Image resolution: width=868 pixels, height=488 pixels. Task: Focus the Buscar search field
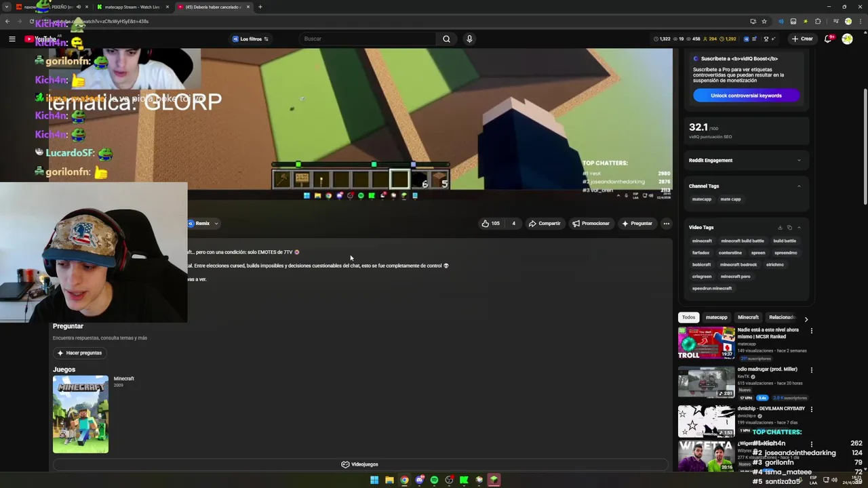click(x=366, y=39)
